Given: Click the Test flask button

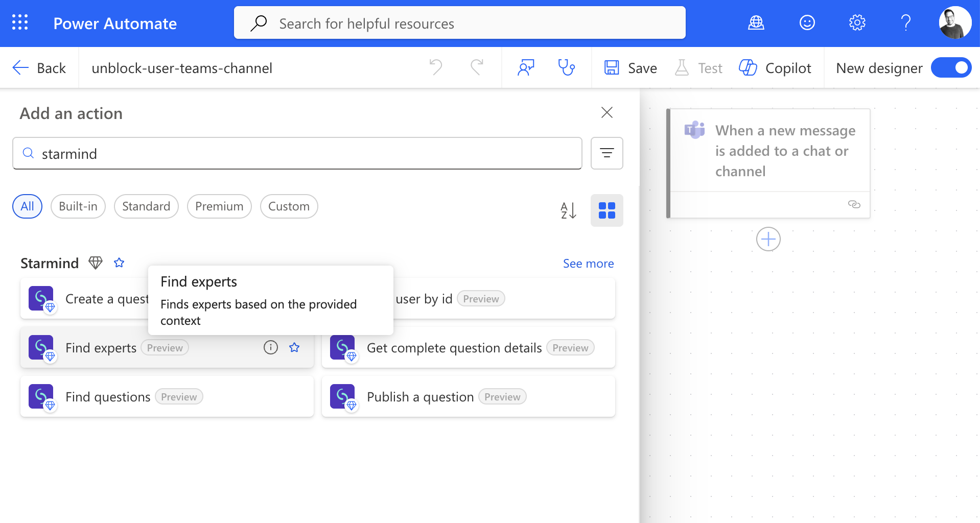Looking at the screenshot, I should 698,68.
